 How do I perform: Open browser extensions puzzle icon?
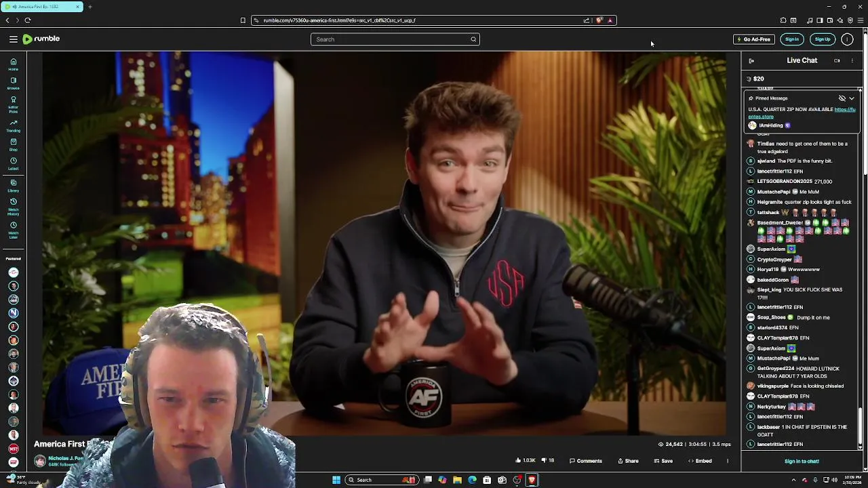pos(783,20)
